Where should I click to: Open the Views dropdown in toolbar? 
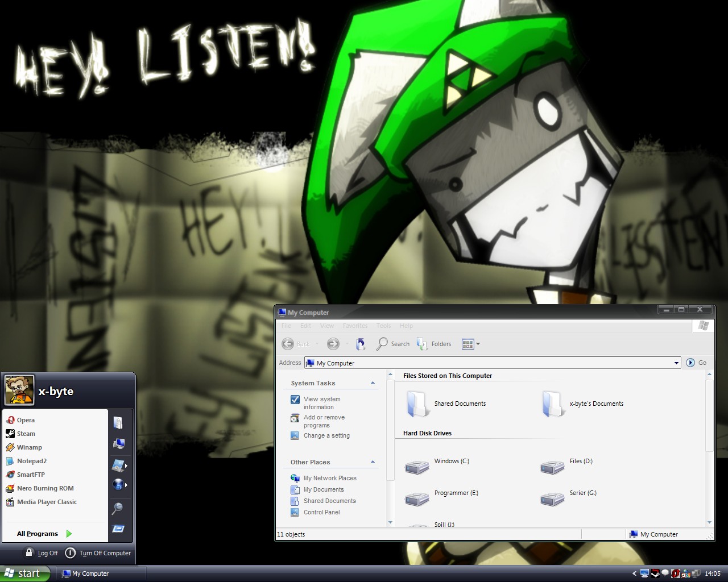click(471, 344)
